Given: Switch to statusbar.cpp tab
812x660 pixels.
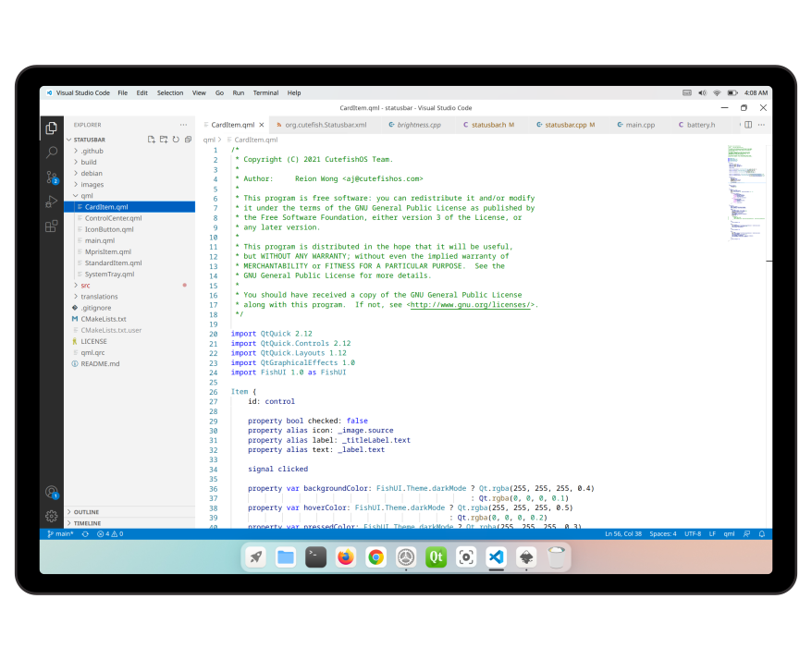Looking at the screenshot, I should tap(565, 125).
